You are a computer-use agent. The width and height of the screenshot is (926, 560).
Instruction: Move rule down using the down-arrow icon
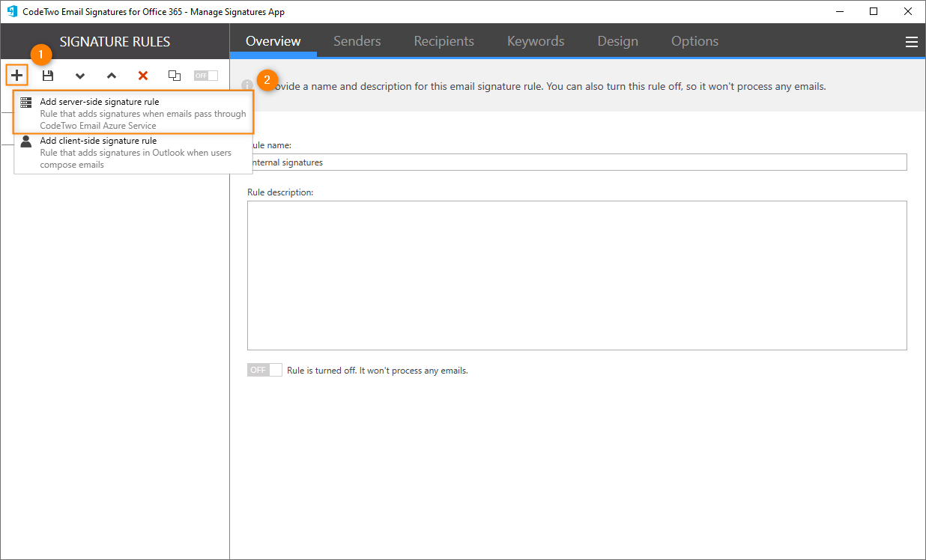coord(79,75)
